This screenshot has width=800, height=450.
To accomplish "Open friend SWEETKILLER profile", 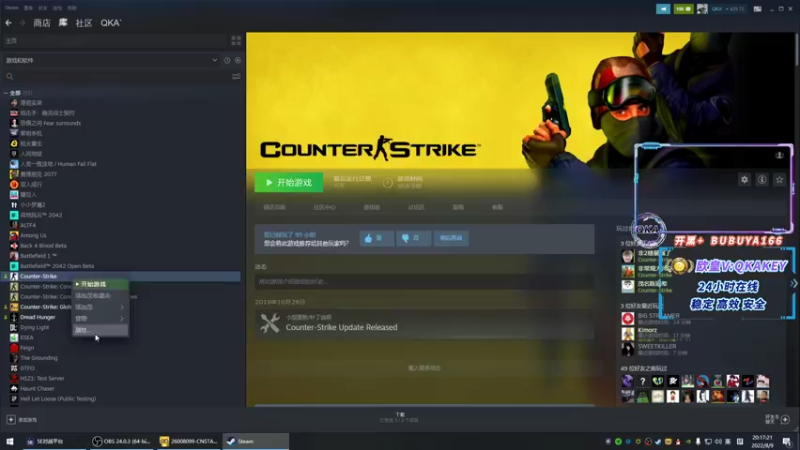I will coord(656,349).
